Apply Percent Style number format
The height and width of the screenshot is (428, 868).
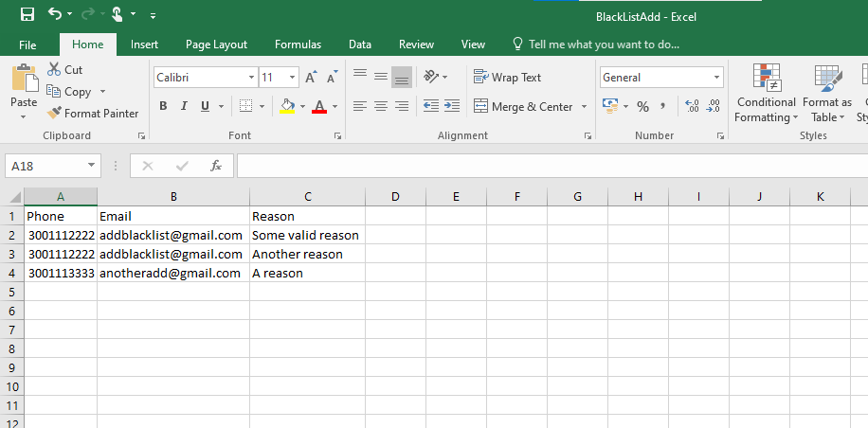pos(642,106)
